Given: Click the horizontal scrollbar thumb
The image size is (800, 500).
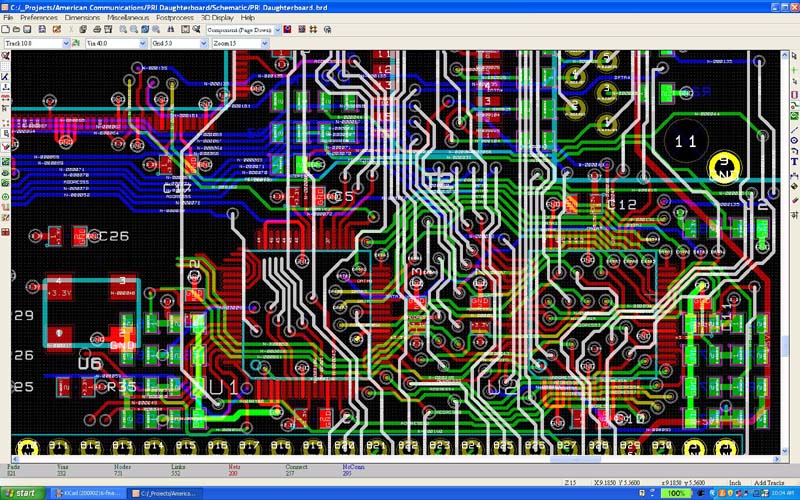Looking at the screenshot, I should tap(574, 459).
